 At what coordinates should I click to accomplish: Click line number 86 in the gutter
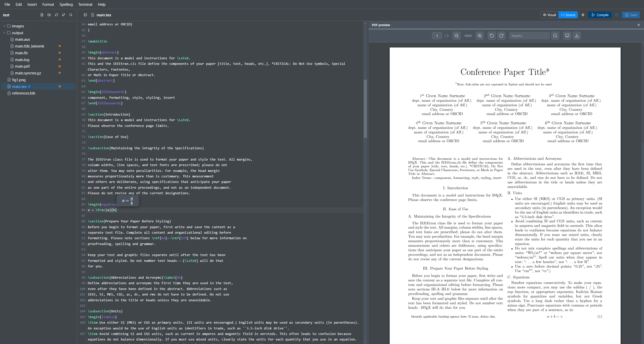tap(83, 210)
